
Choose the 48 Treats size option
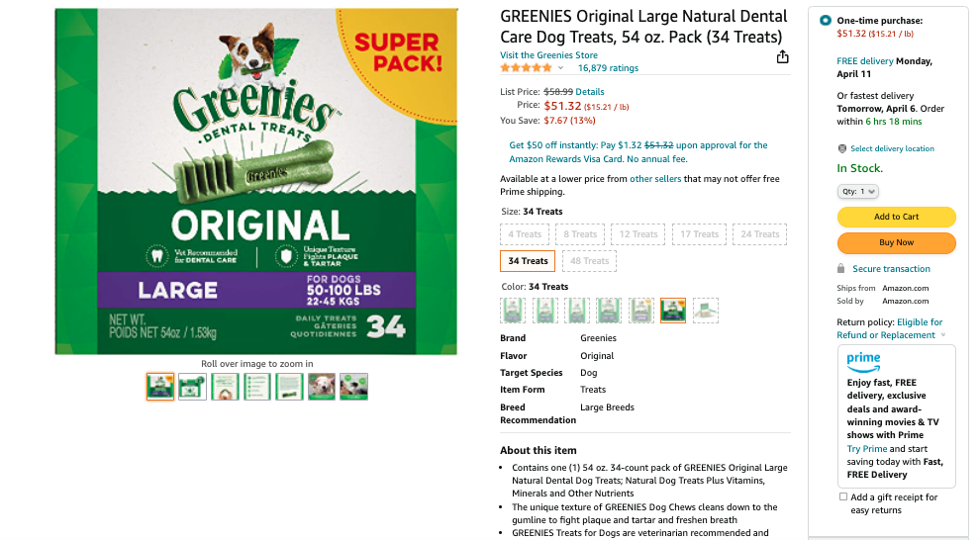(589, 261)
